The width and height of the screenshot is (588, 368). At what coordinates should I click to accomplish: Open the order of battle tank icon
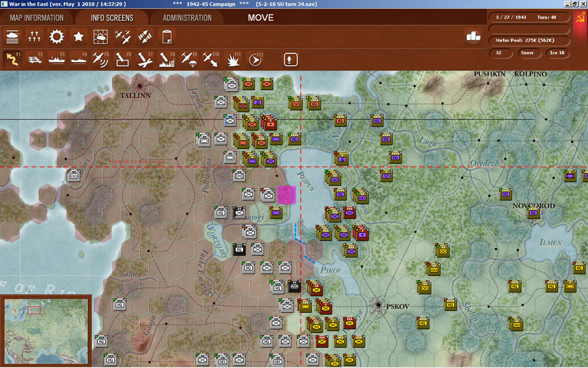coord(13,36)
